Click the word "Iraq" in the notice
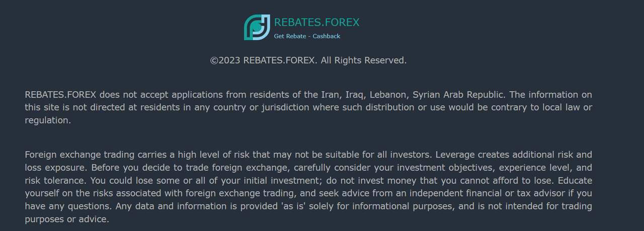Screen dimensions: 644x231 pos(355,95)
